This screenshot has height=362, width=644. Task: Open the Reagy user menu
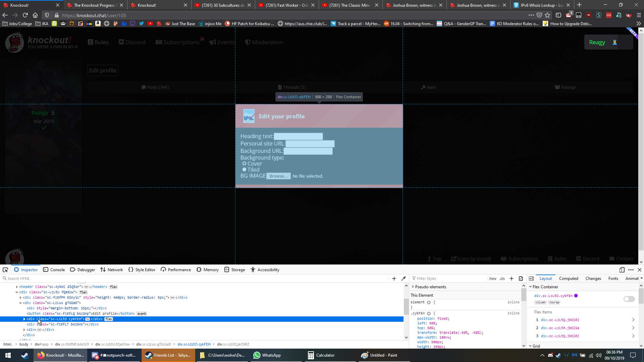(x=608, y=42)
